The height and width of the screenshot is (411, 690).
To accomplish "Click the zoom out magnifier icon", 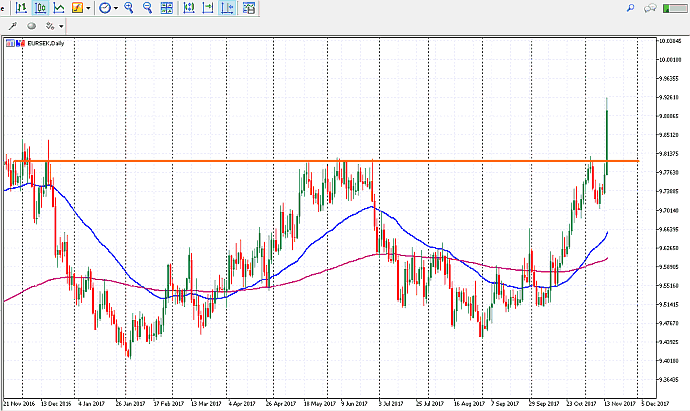I will click(148, 8).
